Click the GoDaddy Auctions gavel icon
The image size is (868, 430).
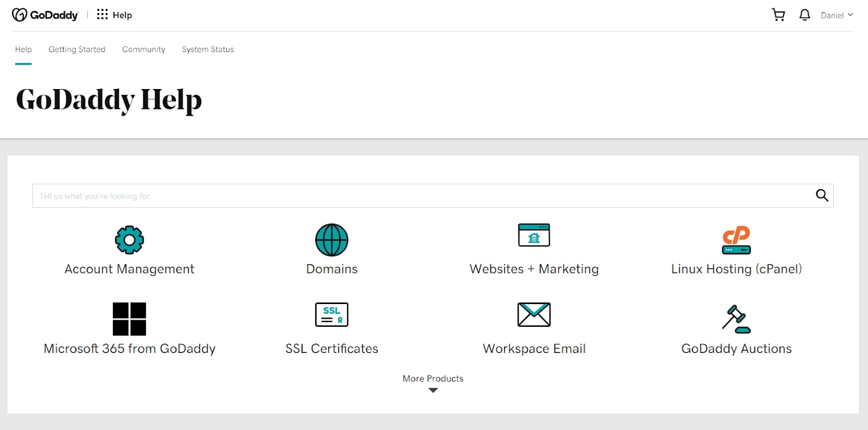point(736,319)
